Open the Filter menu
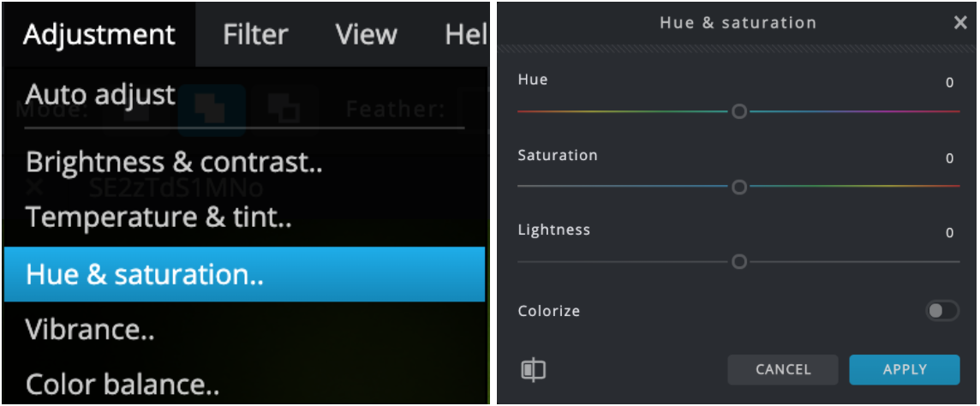The image size is (980, 406). click(255, 34)
